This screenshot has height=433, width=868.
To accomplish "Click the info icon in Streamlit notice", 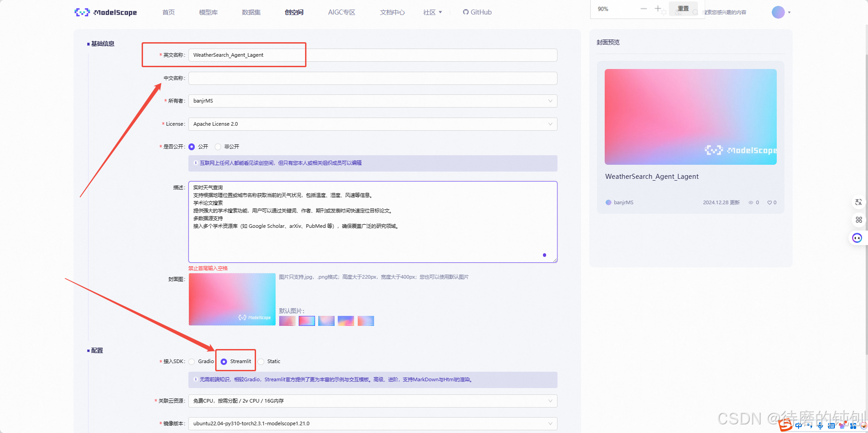I will [196, 379].
